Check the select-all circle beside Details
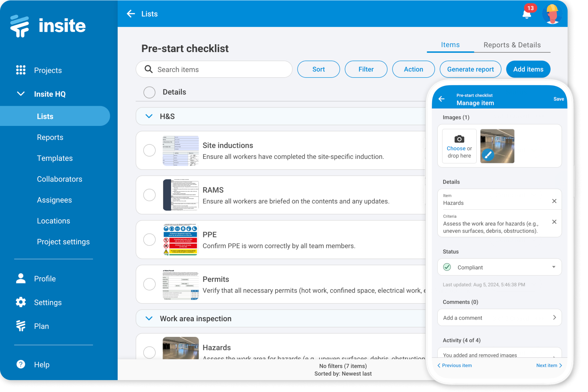 coord(149,92)
